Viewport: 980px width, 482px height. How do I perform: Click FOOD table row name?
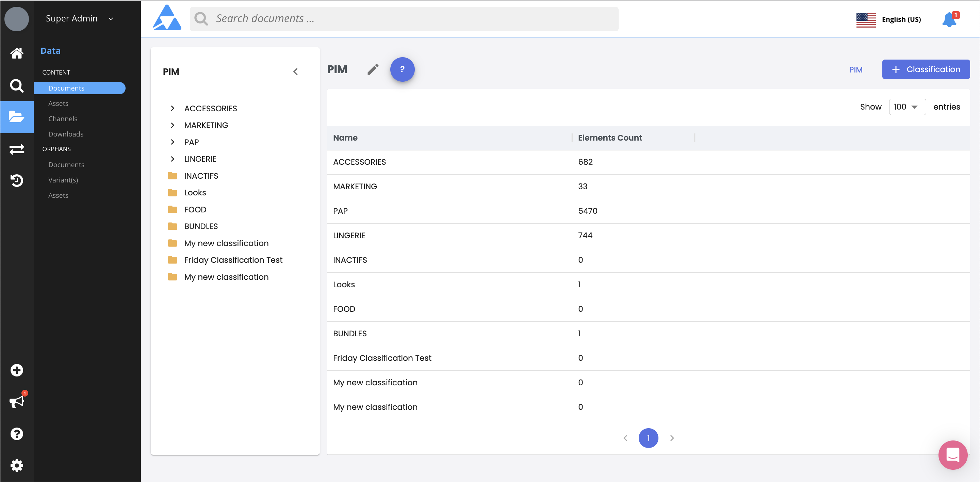(344, 309)
